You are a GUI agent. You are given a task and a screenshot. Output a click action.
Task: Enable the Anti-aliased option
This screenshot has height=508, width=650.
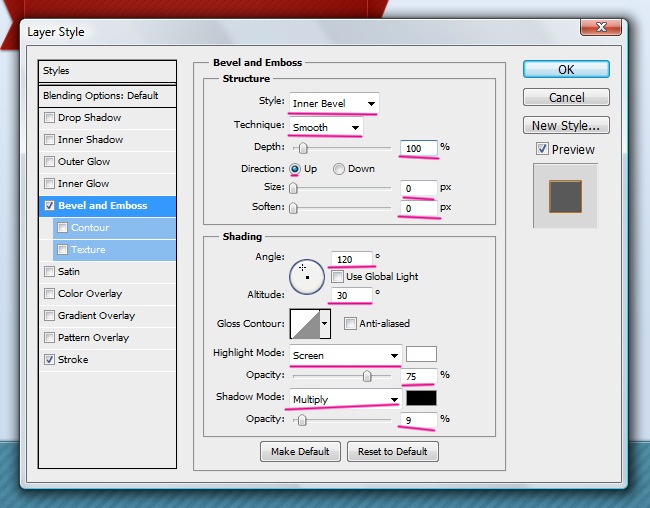(350, 324)
